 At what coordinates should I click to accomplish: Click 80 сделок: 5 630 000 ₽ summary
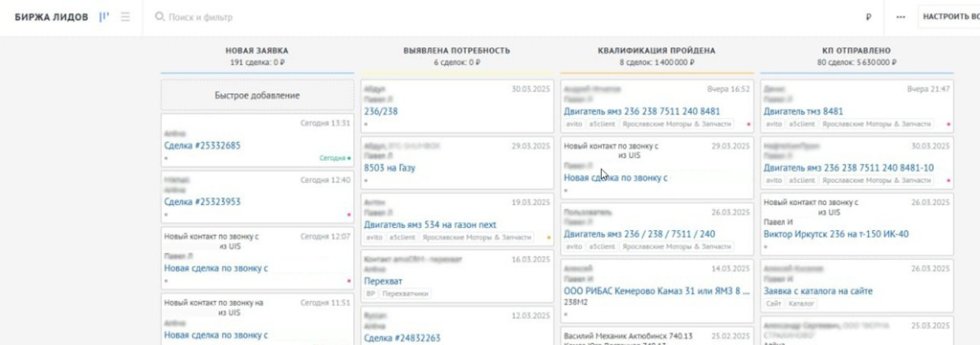click(857, 62)
